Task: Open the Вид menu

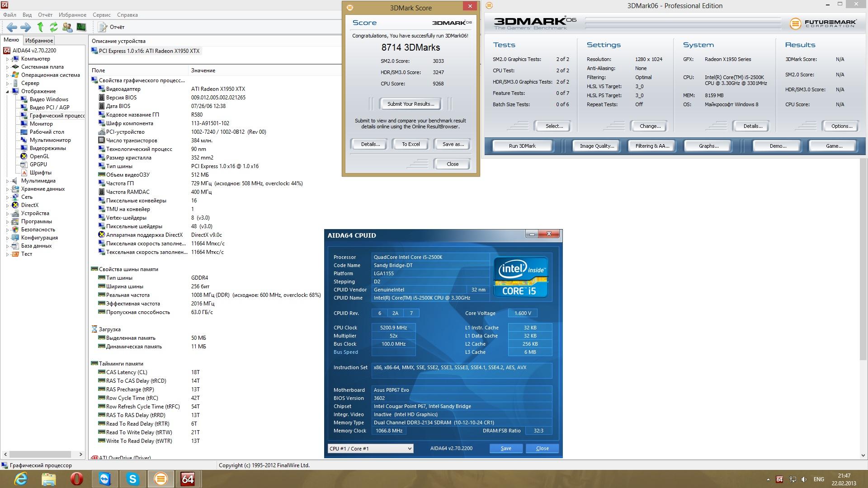Action: pos(27,15)
